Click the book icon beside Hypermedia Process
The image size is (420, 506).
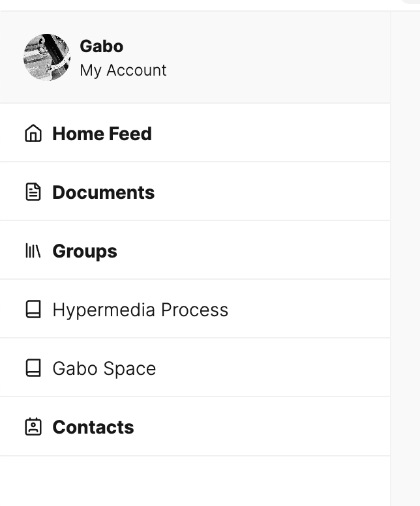point(33,310)
